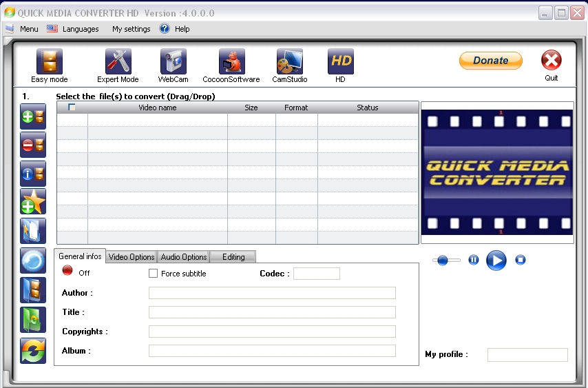Click the blue folder with film icon
The image size is (588, 388).
click(x=33, y=290)
